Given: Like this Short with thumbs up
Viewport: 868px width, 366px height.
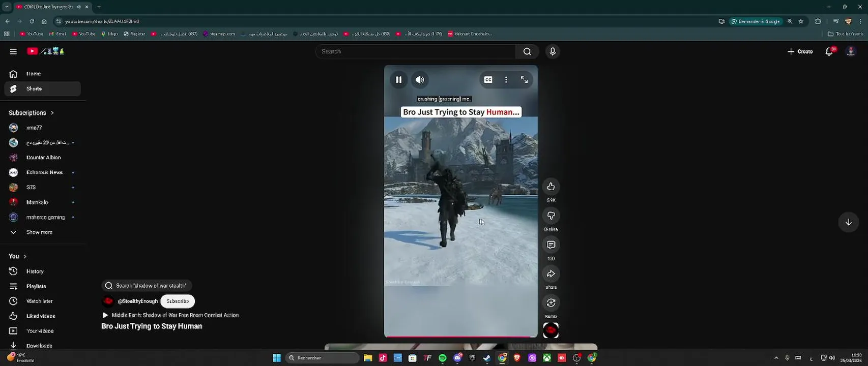Looking at the screenshot, I should point(551,187).
